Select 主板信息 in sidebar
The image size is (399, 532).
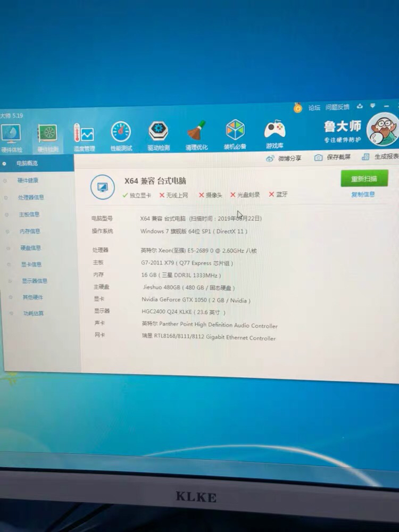click(x=29, y=214)
